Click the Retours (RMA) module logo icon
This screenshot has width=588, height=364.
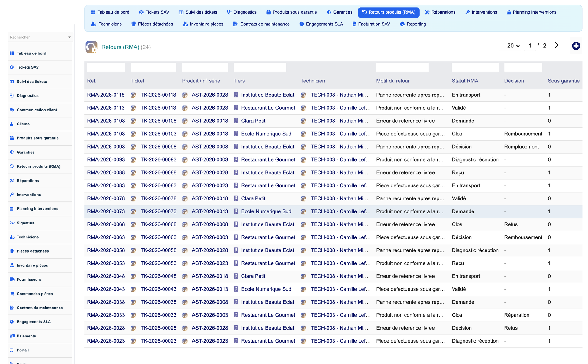pyautogui.click(x=91, y=47)
